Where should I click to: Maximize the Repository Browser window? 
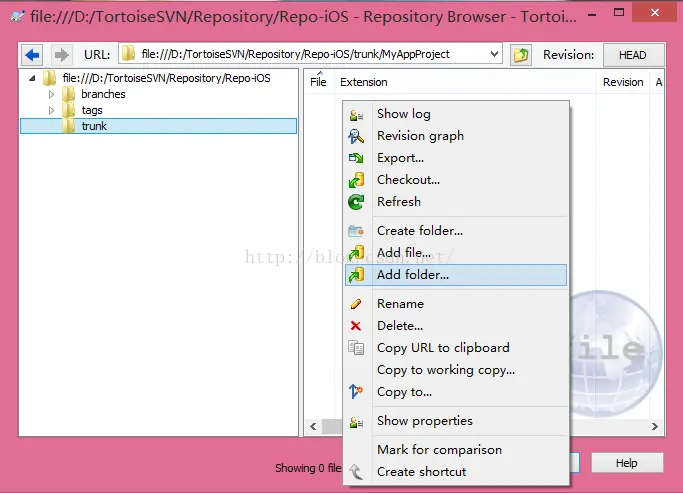click(x=619, y=12)
